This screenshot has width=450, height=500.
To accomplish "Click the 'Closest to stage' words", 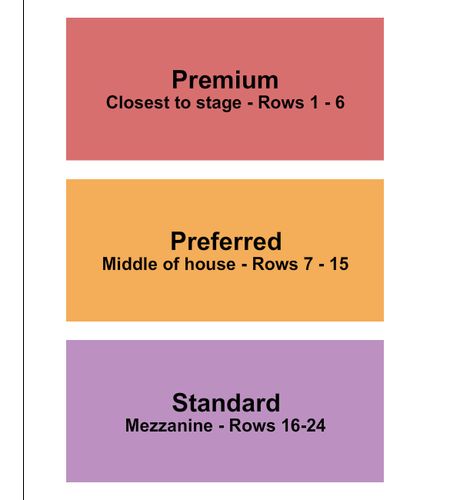I will coord(173,103).
